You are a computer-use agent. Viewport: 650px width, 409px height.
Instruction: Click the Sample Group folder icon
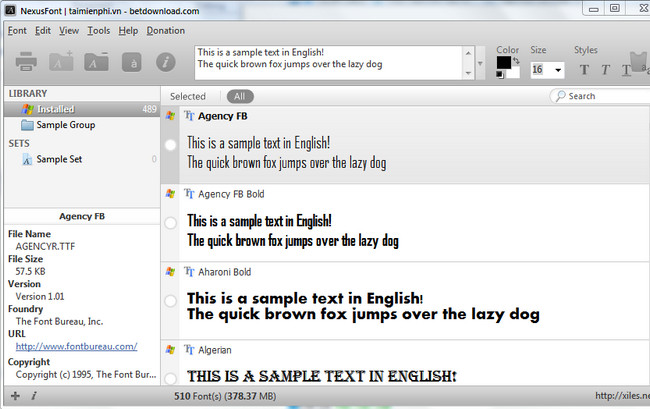(x=27, y=125)
